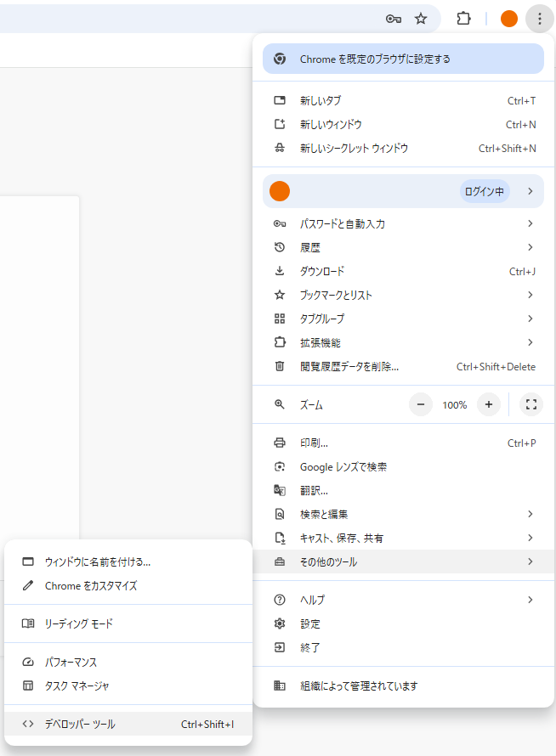Image resolution: width=556 pixels, height=756 pixels.
Task: Open the password key icon in address bar
Action: click(393, 19)
